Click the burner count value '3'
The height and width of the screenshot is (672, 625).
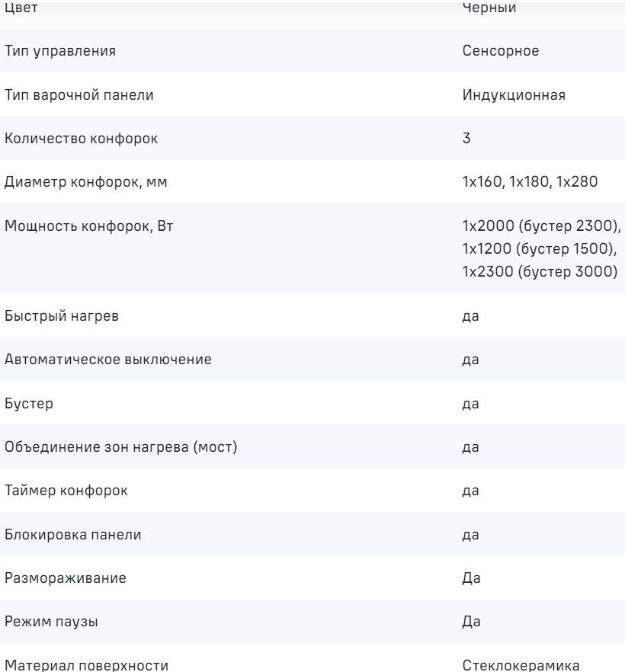pyautogui.click(x=466, y=139)
